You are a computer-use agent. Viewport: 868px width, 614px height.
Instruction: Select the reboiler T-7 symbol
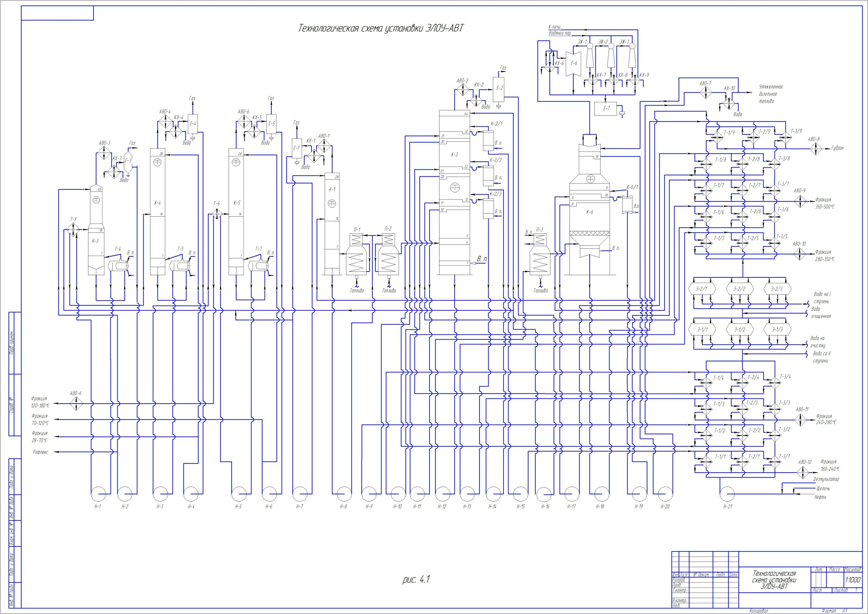click(x=258, y=266)
